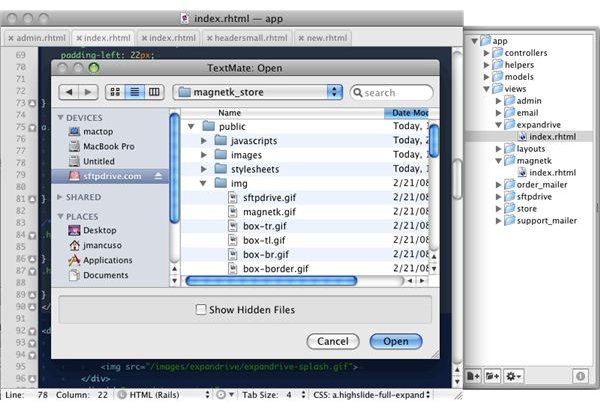
Task: Toggle the fold marker on line 96
Action: coord(32,379)
